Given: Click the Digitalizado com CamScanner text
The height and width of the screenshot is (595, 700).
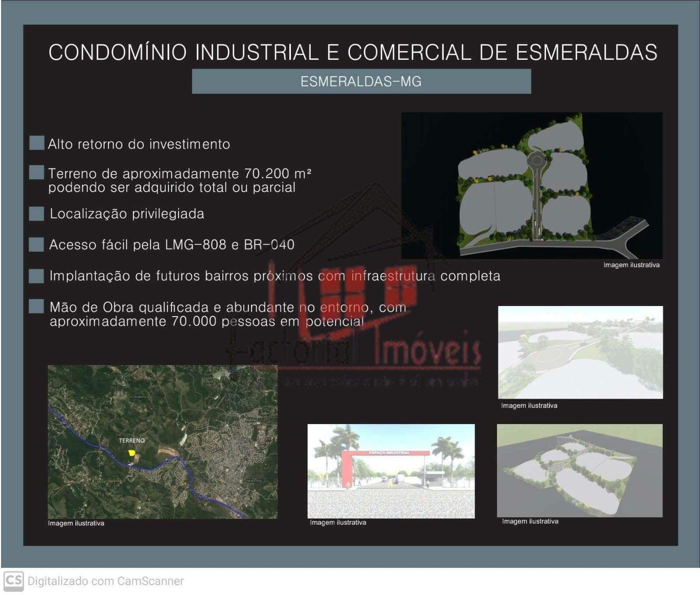Looking at the screenshot, I should (105, 581).
